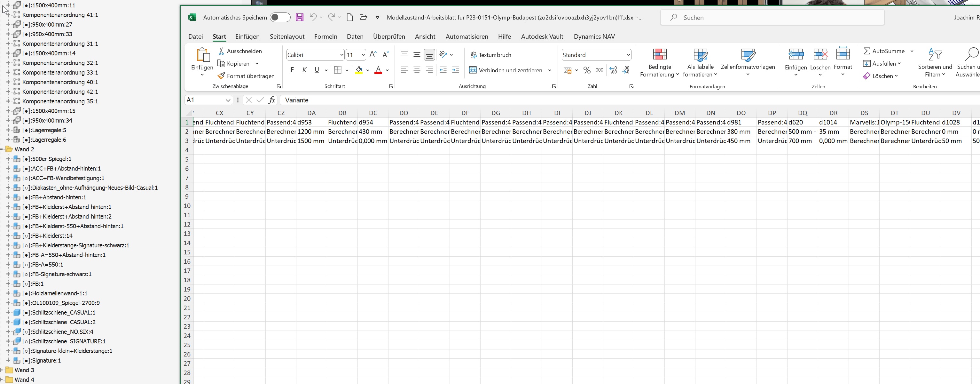Click the Redo arrow icon
The height and width of the screenshot is (384, 980).
(331, 17)
